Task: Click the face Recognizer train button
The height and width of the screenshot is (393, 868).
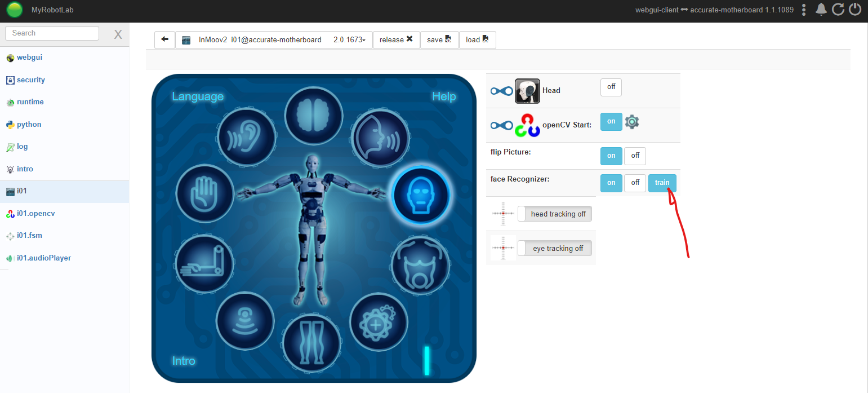Action: 662,183
